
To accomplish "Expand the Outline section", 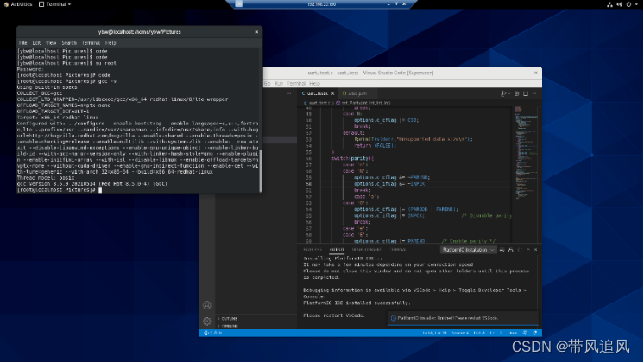I will coord(256,319).
